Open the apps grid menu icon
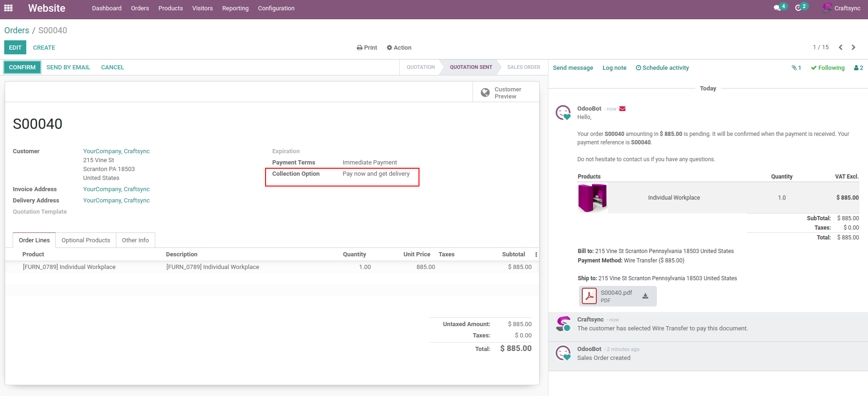Viewport: 868px width, 396px height. tap(8, 8)
